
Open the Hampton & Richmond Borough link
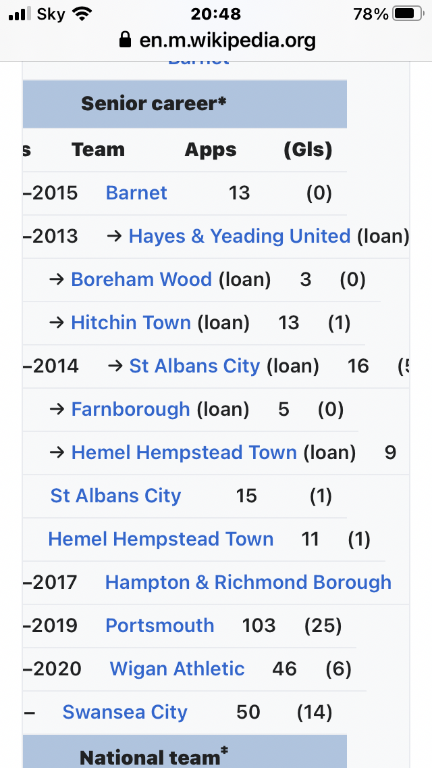click(248, 582)
